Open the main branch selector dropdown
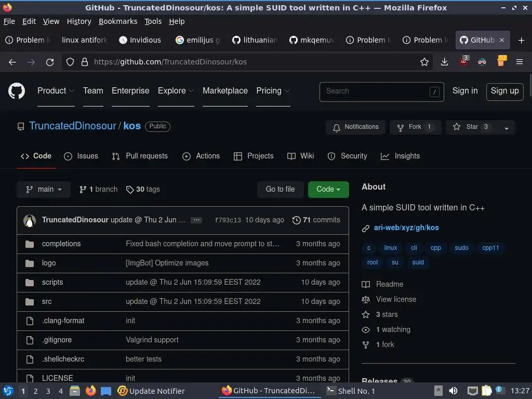 tap(44, 189)
